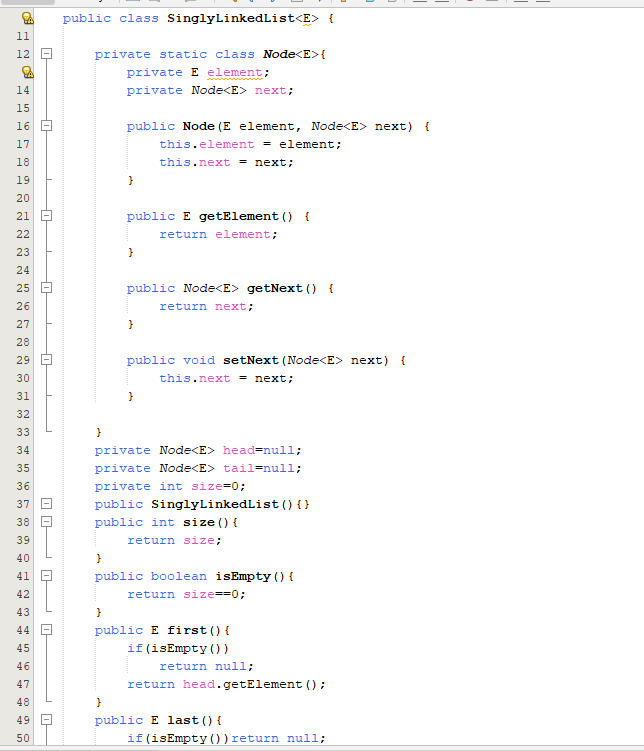The image size is (644, 751).
Task: Click the class name SinglyLinkedList<E> in the declaration
Action: coord(242,19)
